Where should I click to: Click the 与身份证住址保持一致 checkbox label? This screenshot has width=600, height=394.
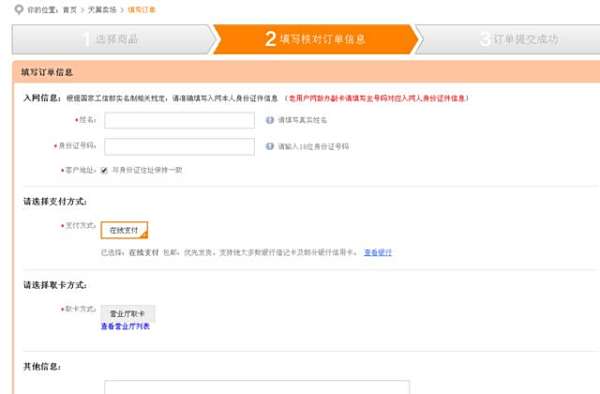tap(147, 170)
